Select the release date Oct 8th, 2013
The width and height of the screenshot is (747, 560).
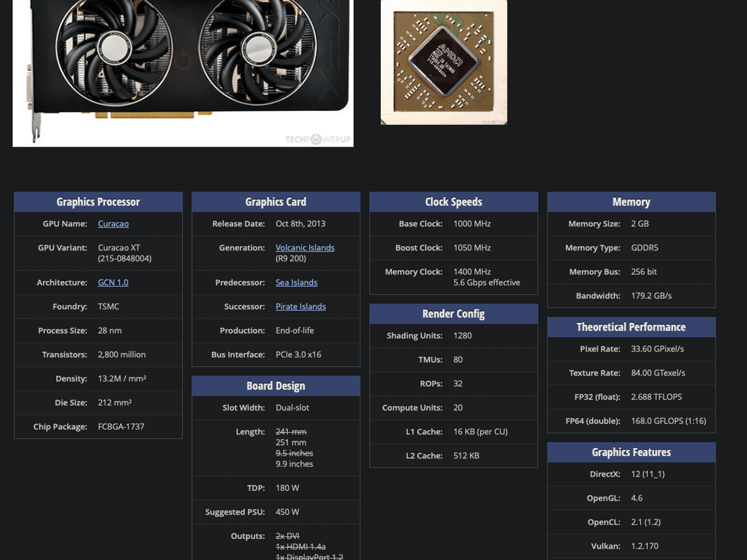(x=301, y=224)
